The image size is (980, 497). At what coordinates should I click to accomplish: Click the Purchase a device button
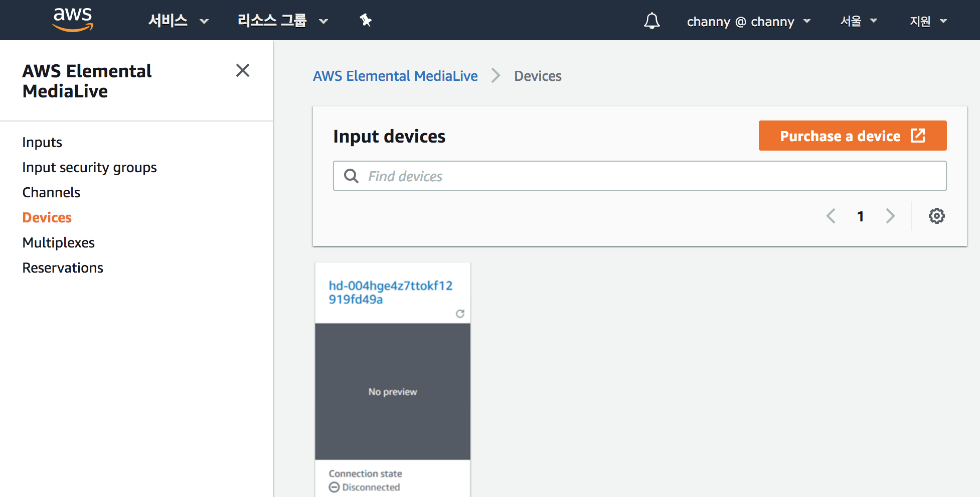853,136
